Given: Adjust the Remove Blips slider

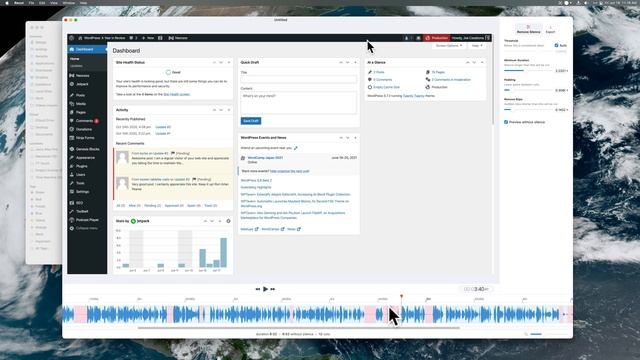Looking at the screenshot, I should (x=529, y=109).
